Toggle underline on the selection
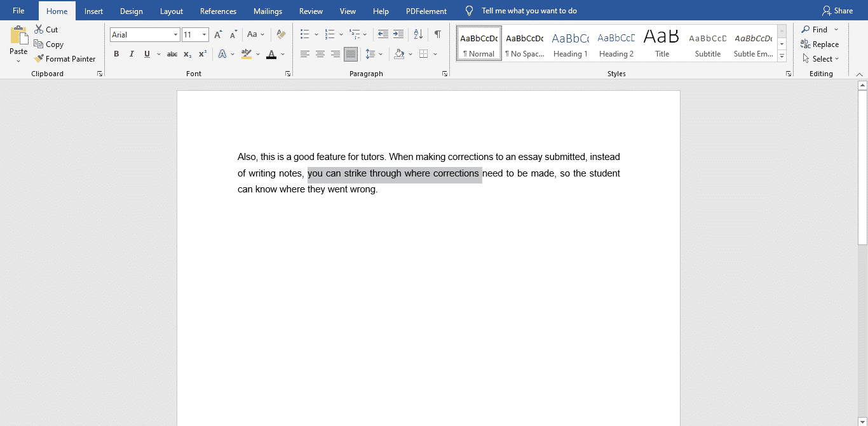Image resolution: width=868 pixels, height=426 pixels. click(147, 54)
